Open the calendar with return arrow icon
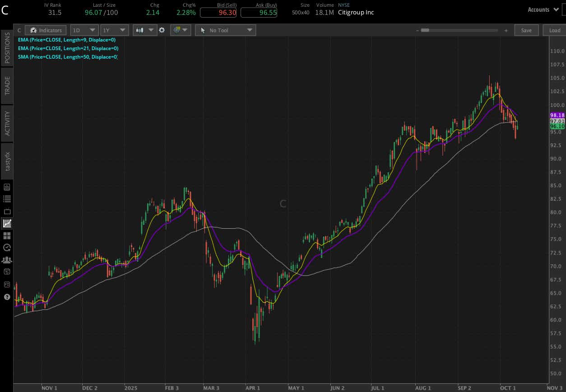Screen dimensions: 566x392 point(7,272)
